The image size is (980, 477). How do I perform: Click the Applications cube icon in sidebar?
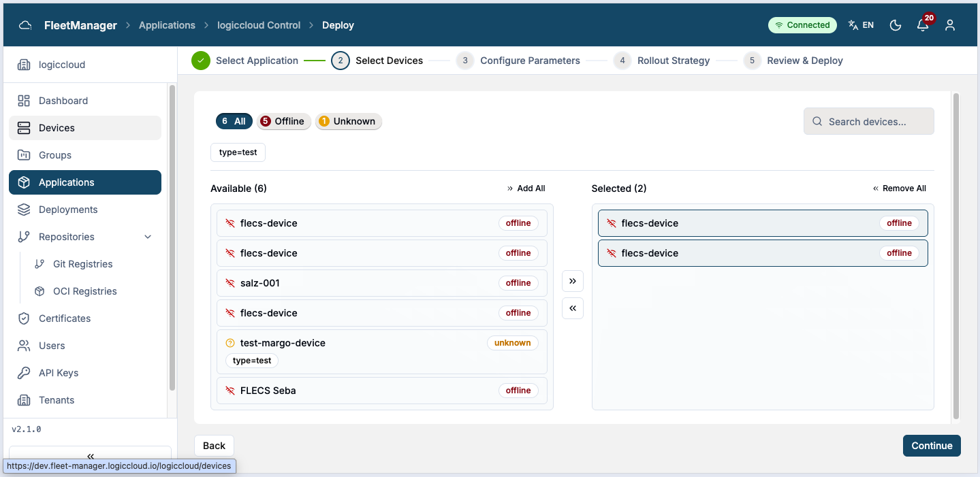tap(24, 182)
